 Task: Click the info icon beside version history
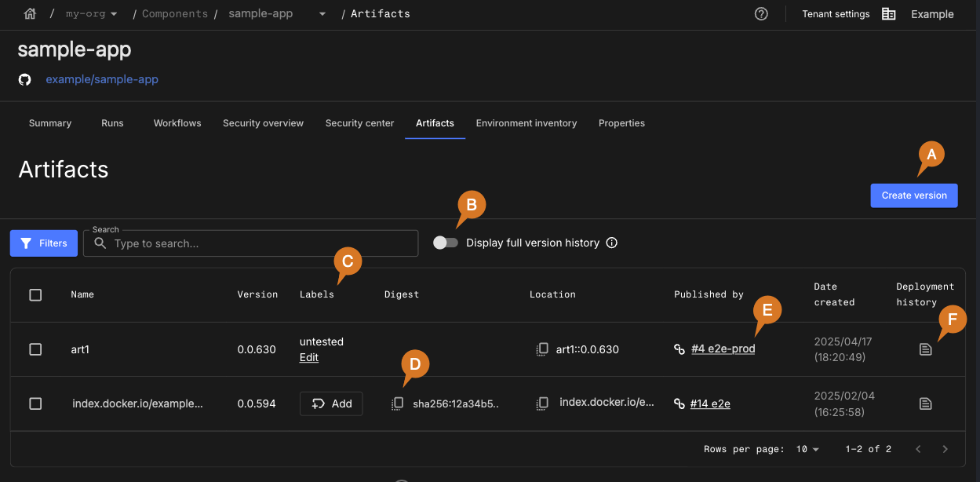point(612,243)
